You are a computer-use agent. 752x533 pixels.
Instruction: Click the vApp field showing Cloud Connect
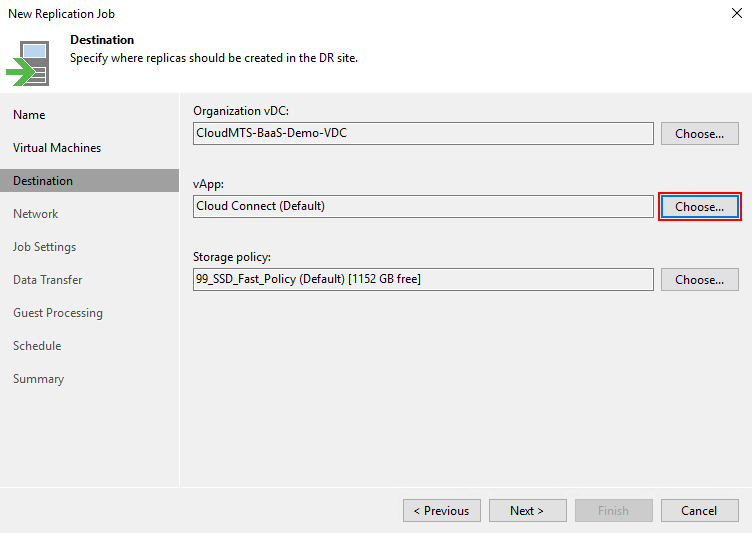[x=423, y=207]
